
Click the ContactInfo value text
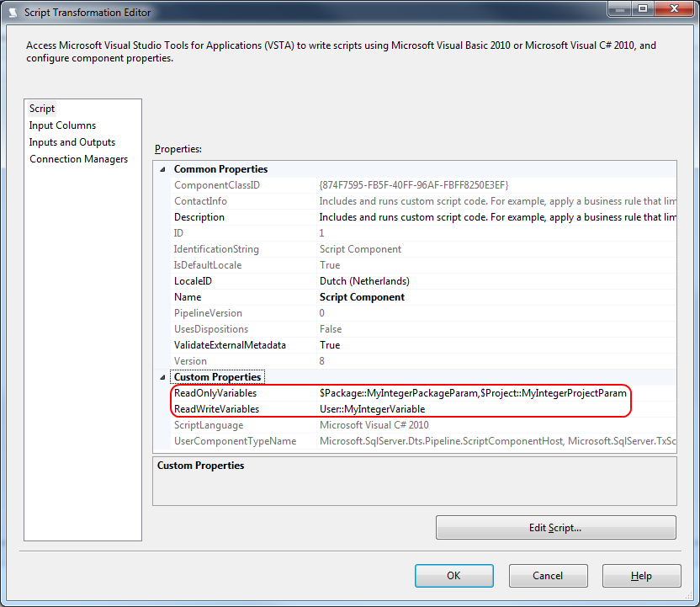[x=497, y=201]
